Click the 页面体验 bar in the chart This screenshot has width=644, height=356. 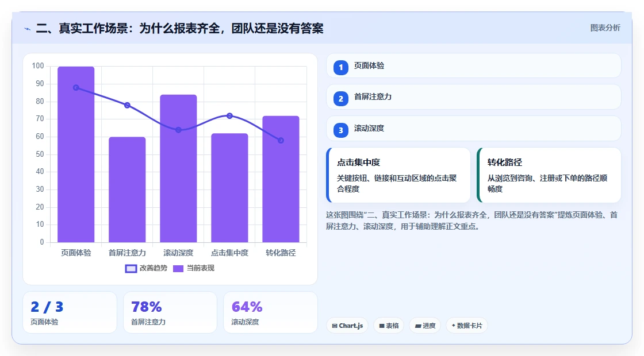(76, 154)
